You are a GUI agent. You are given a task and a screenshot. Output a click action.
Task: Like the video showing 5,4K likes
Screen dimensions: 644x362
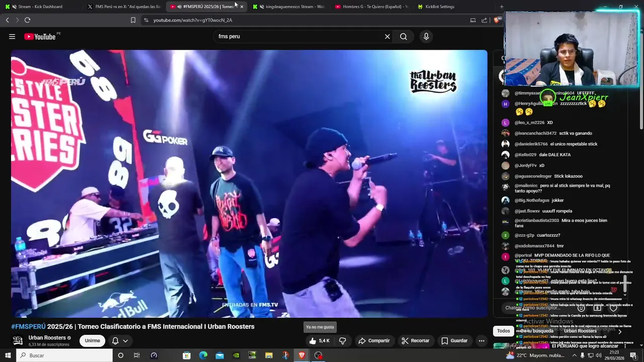(319, 341)
